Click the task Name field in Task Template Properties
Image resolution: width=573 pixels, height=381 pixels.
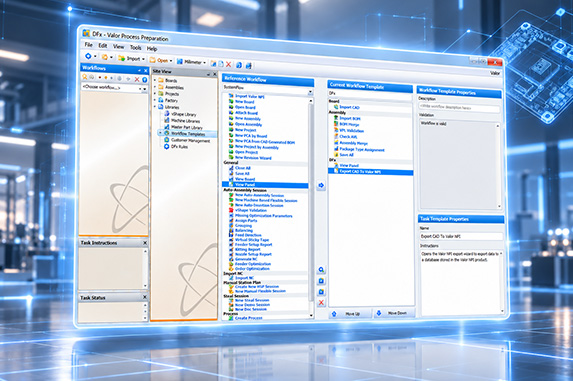coord(462,236)
